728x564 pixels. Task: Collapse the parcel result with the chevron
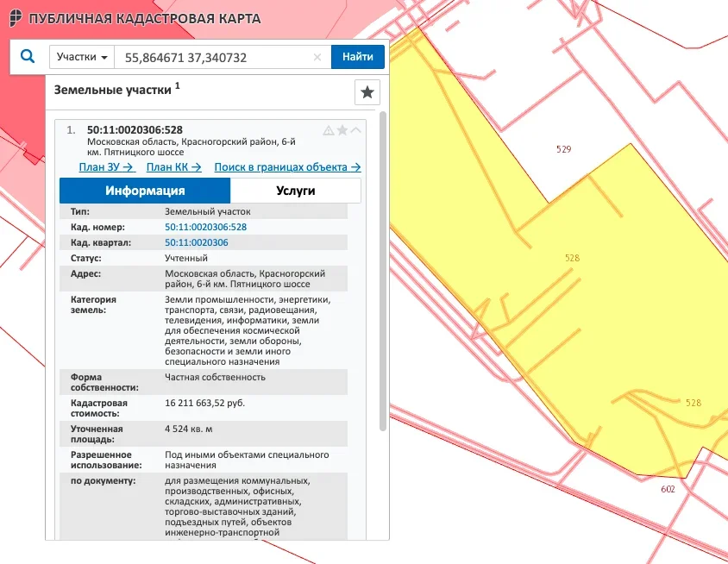pos(356,130)
